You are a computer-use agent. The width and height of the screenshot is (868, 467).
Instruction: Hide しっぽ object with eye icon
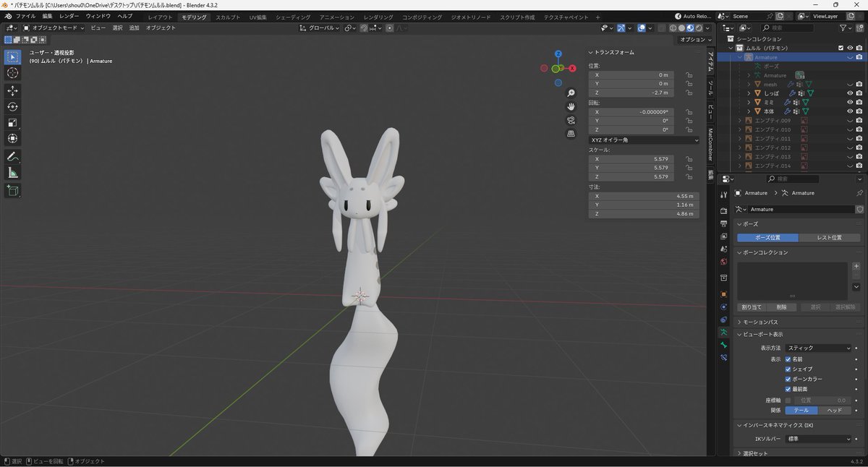pyautogui.click(x=850, y=93)
